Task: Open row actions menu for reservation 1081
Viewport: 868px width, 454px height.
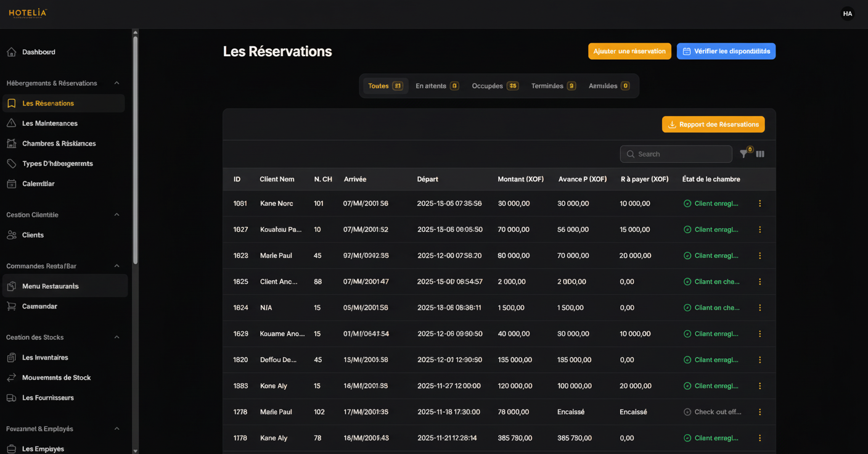Action: (759, 204)
